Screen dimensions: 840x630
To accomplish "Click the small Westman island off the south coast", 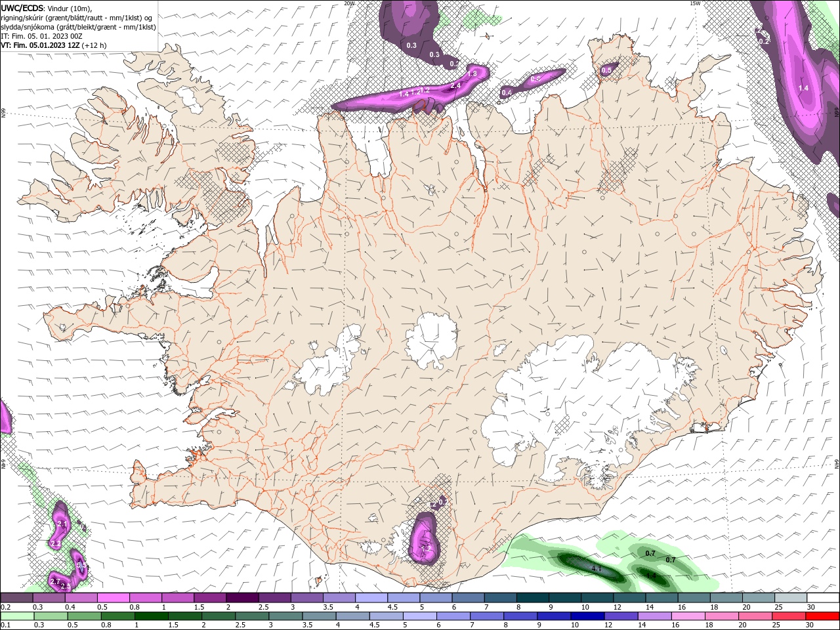I will tap(320, 580).
